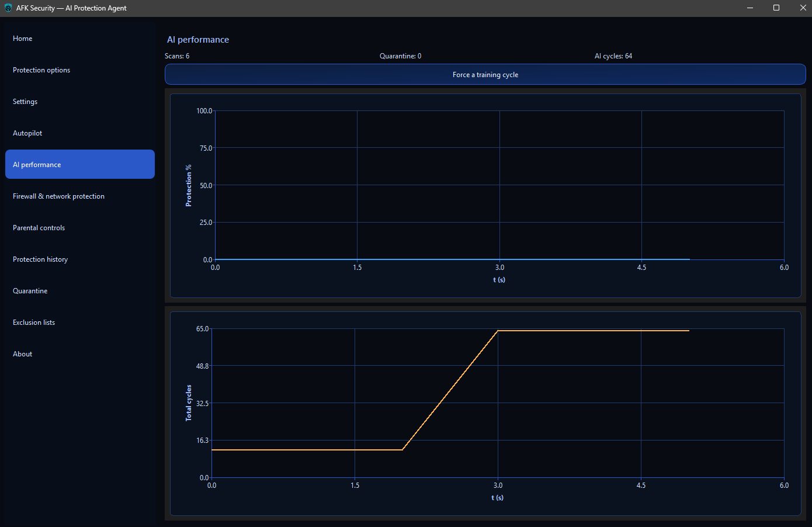Screen dimensions: 812x527
Task: View Protection history
Action: 40,259
